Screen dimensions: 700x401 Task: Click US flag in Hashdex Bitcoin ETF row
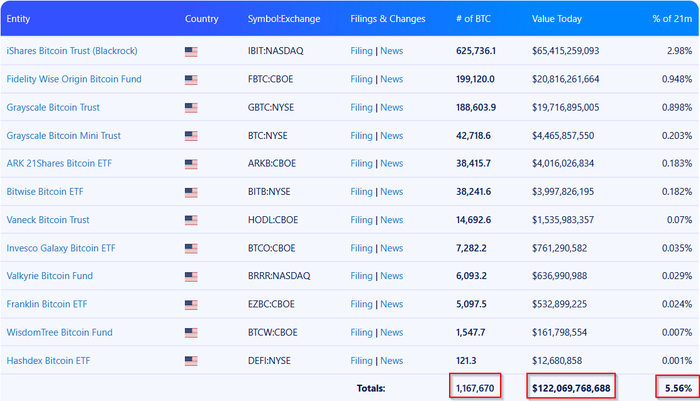[191, 360]
